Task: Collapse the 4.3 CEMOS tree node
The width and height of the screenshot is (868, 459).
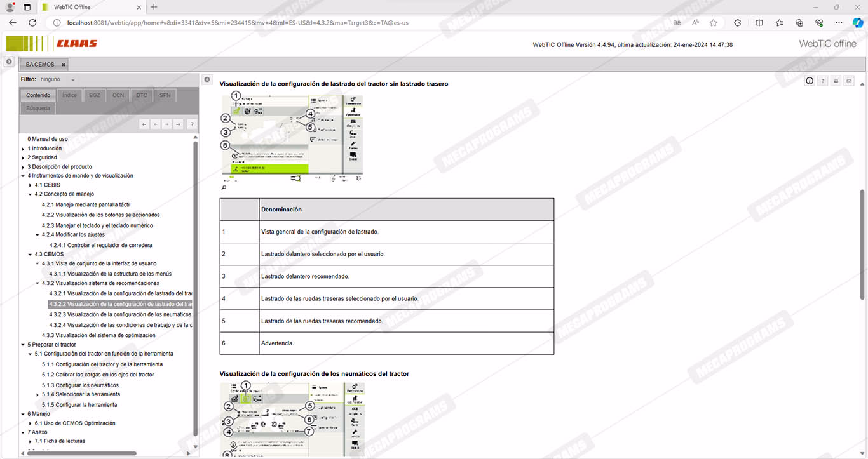Action: click(x=30, y=254)
